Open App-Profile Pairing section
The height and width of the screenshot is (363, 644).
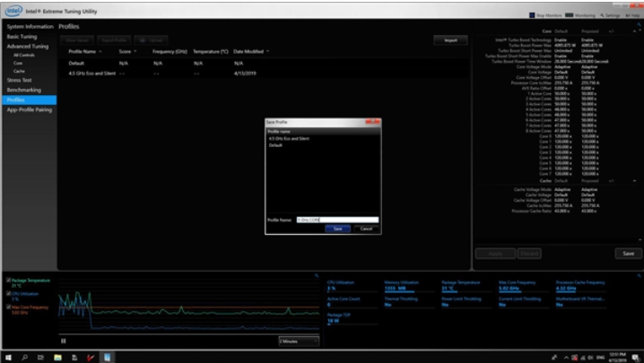click(x=30, y=109)
